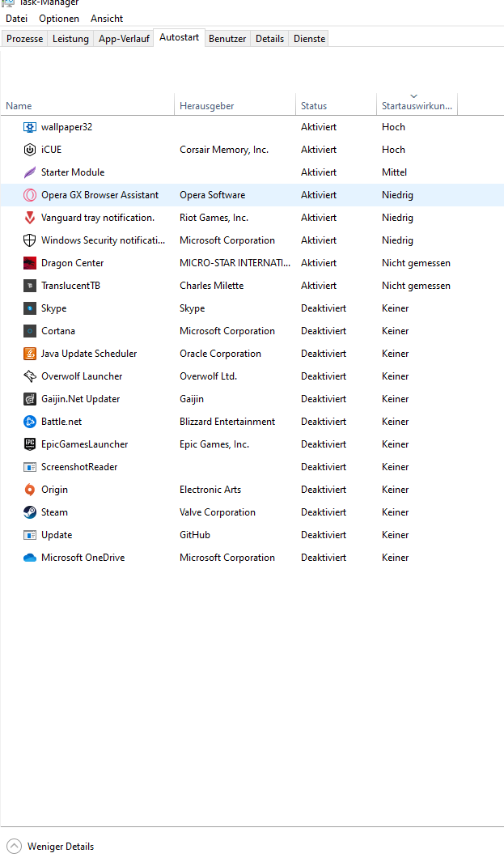
Task: Select the wallpaper32 row name
Action: tap(67, 127)
